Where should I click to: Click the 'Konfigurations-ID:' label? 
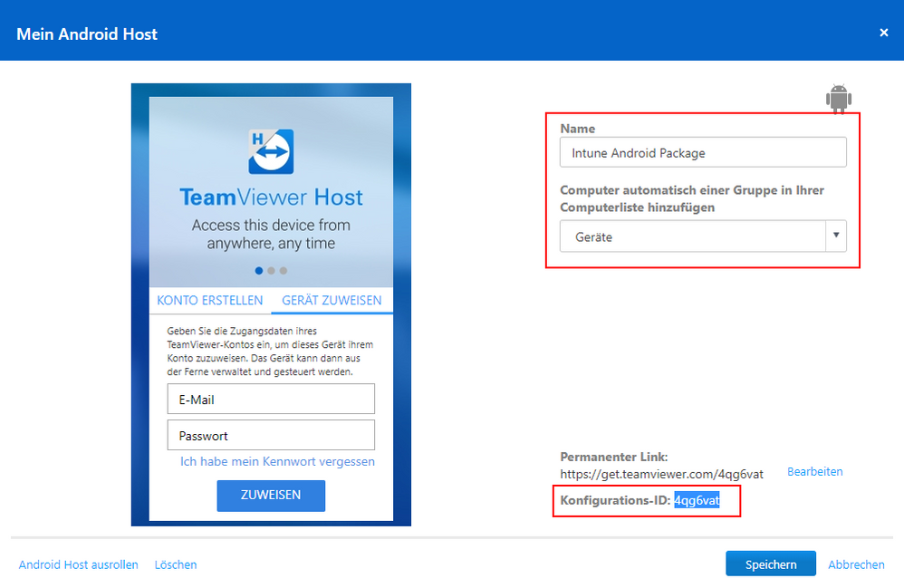(615, 500)
